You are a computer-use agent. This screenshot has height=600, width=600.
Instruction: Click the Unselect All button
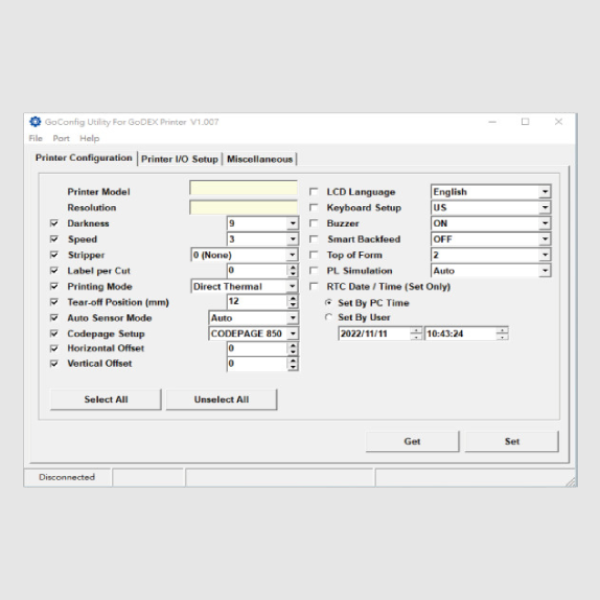point(221,399)
